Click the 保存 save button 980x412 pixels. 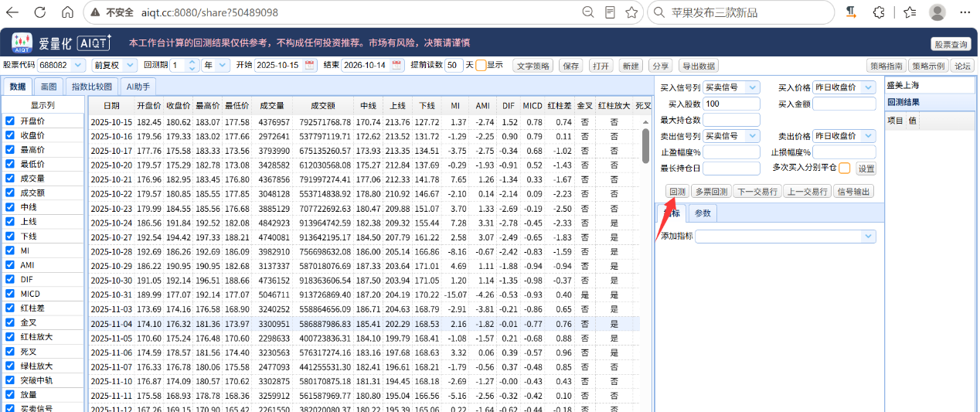pos(571,66)
